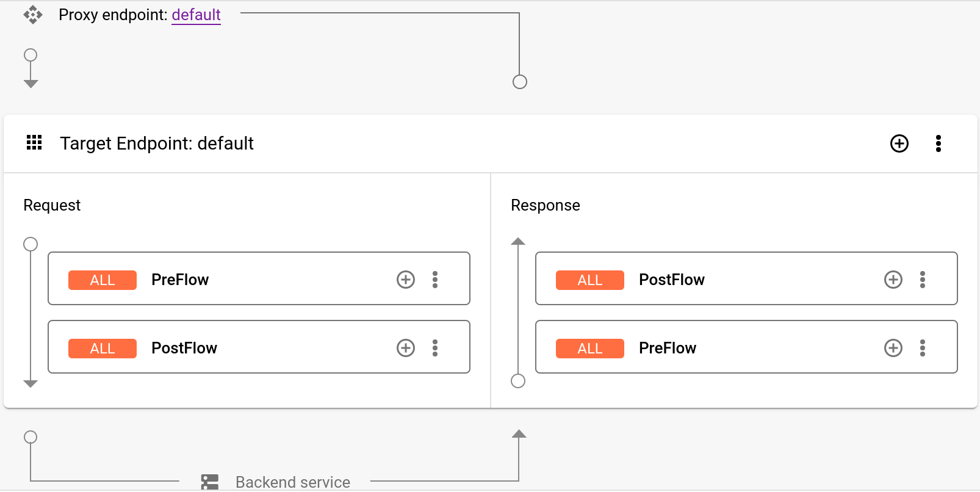Click the Request flow start circle

point(31,244)
